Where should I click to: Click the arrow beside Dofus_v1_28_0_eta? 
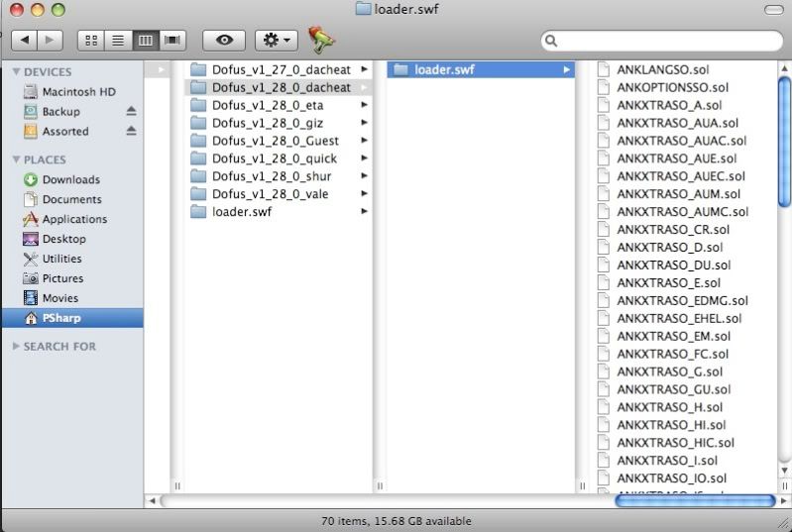tap(364, 105)
